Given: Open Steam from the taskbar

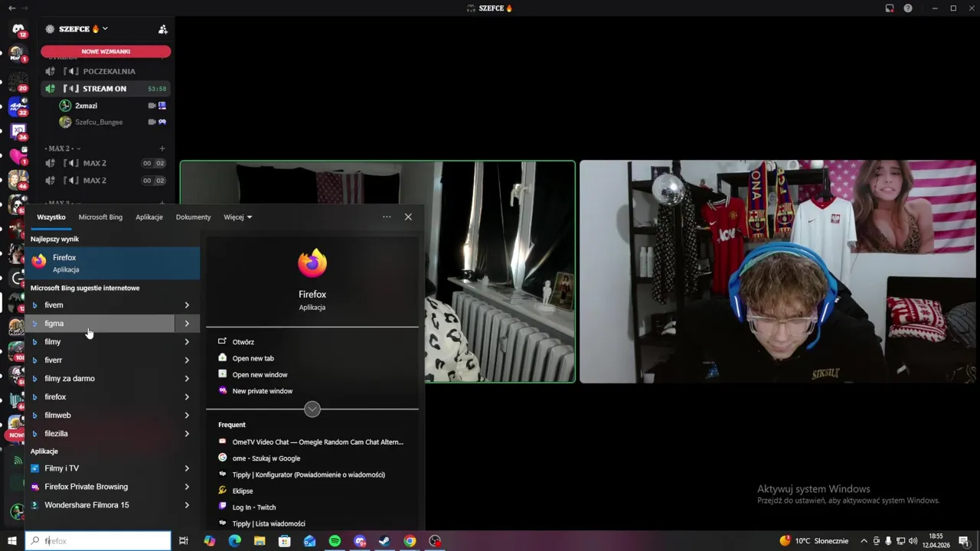Looking at the screenshot, I should (x=384, y=541).
